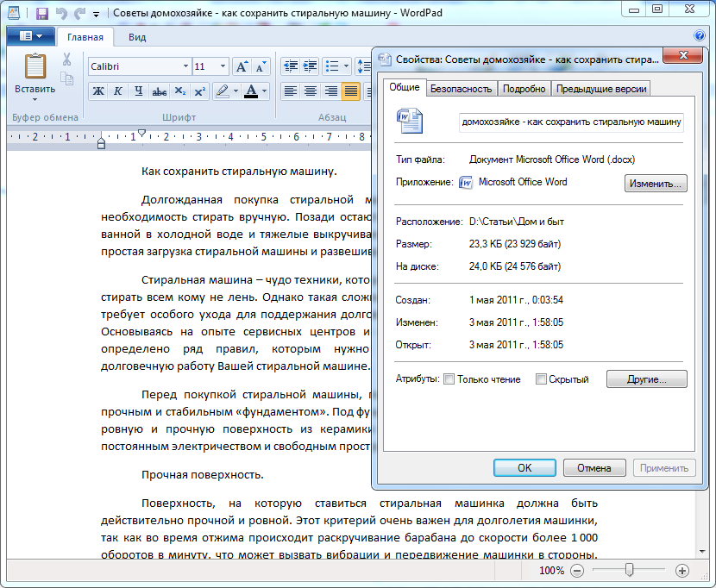This screenshot has height=588, width=716.
Task: Align text to center in paragraph group
Action: point(310,91)
